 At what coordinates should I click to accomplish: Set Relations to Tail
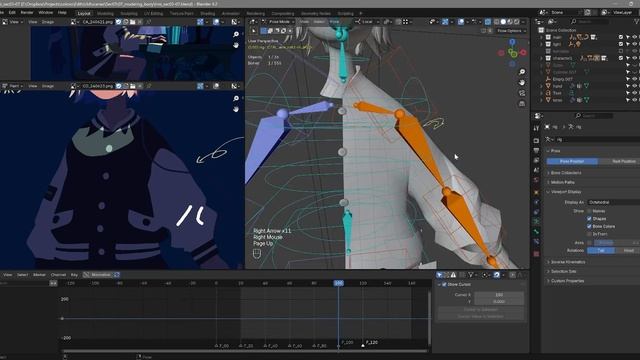click(601, 251)
